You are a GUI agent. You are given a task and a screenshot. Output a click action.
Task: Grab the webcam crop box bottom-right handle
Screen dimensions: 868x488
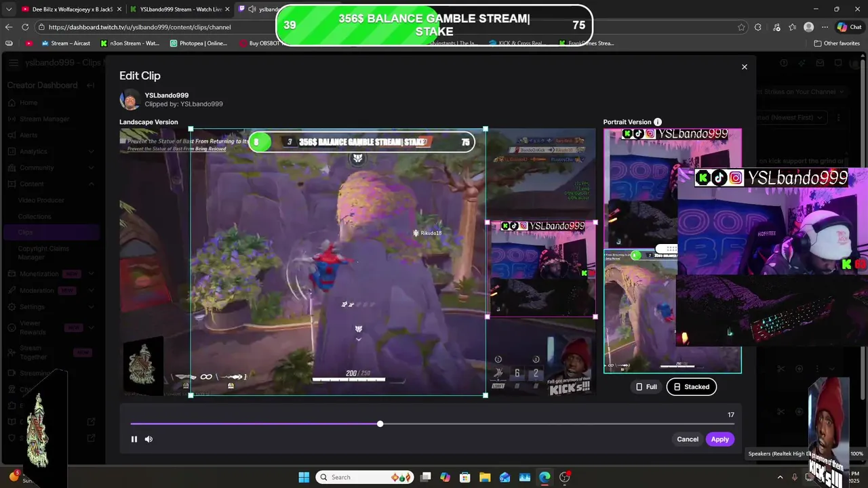pyautogui.click(x=595, y=317)
